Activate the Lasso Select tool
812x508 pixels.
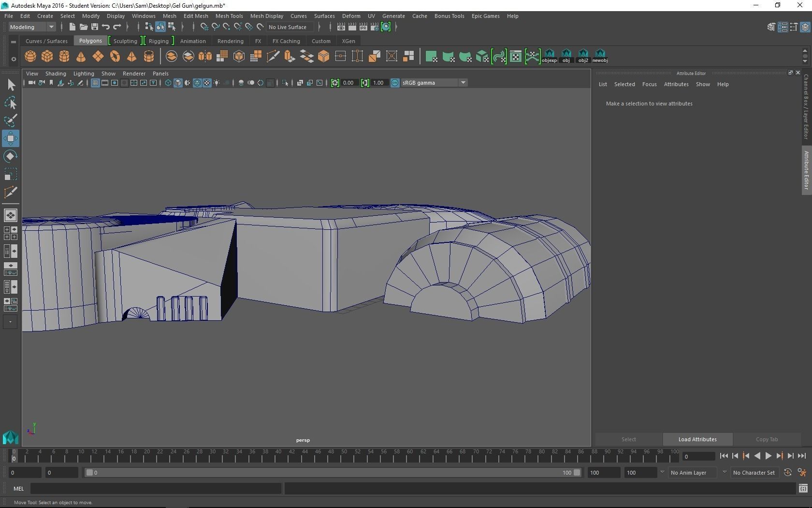tap(11, 103)
